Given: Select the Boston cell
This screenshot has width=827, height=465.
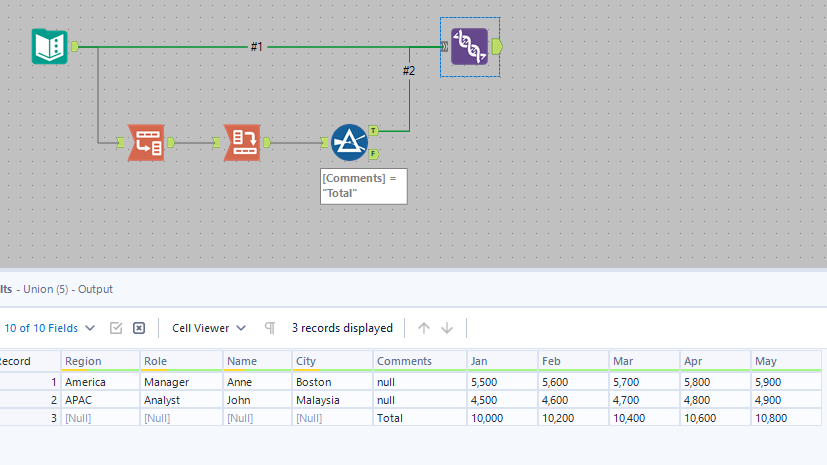Looking at the screenshot, I should click(x=332, y=382).
